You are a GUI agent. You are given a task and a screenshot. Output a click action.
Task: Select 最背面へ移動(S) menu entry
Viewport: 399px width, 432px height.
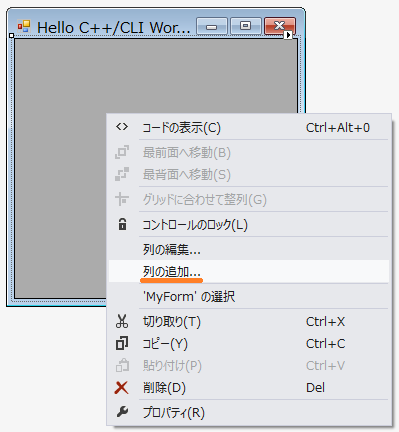click(x=249, y=175)
